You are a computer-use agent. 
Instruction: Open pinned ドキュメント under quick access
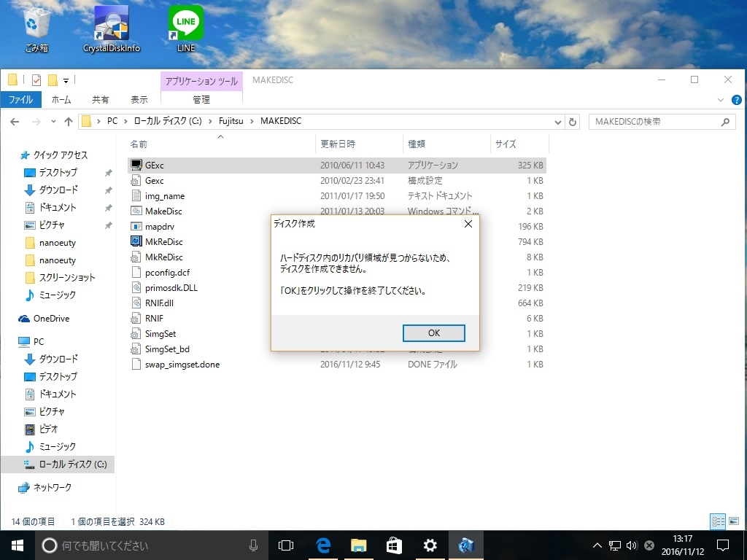[51, 208]
